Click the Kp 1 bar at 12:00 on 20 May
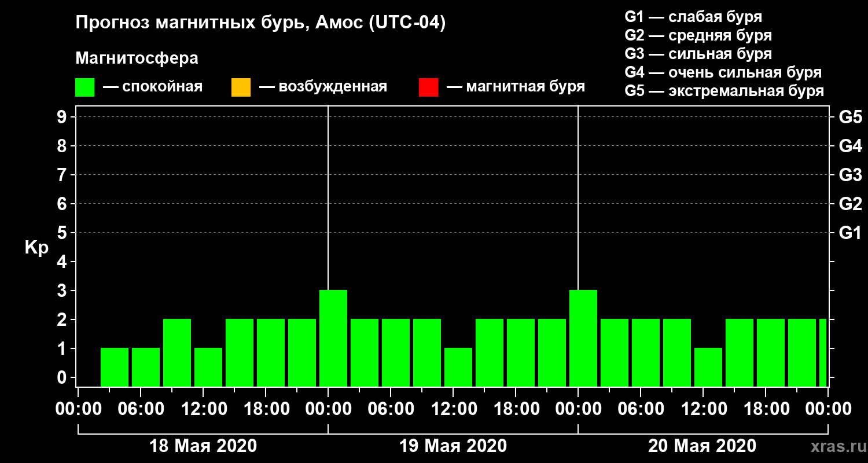Screen dimensions: 868x463 click(708, 367)
